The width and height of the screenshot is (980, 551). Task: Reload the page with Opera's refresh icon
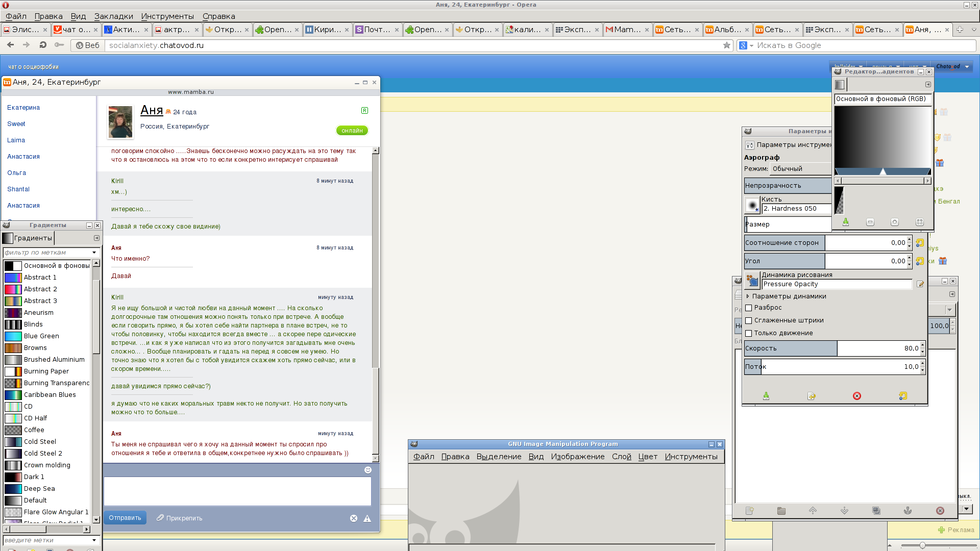(x=43, y=45)
